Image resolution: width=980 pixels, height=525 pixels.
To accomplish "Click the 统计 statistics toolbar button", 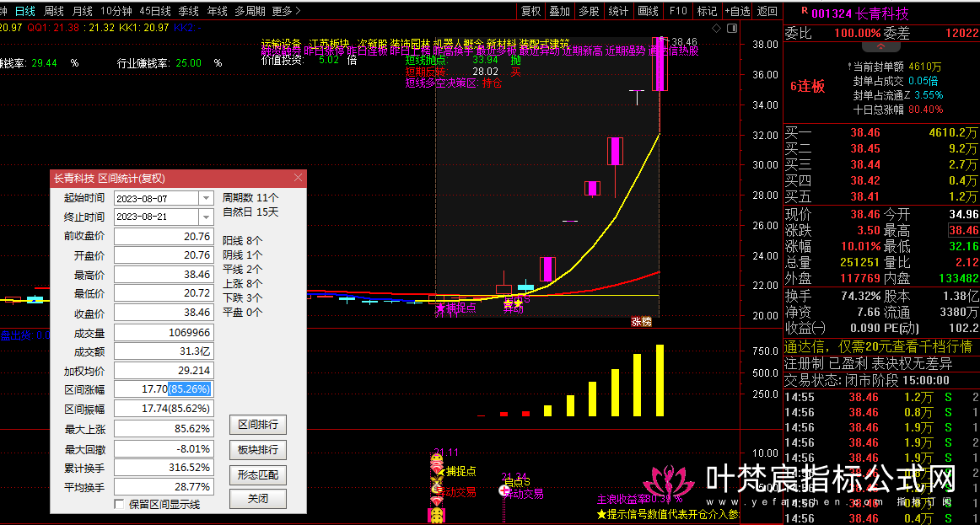I will click(618, 11).
